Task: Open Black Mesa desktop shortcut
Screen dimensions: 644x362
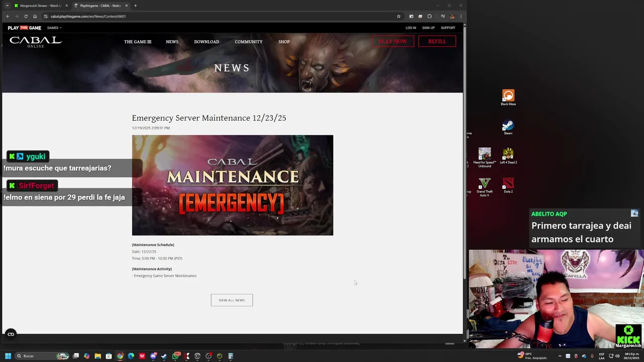Action: click(x=508, y=98)
